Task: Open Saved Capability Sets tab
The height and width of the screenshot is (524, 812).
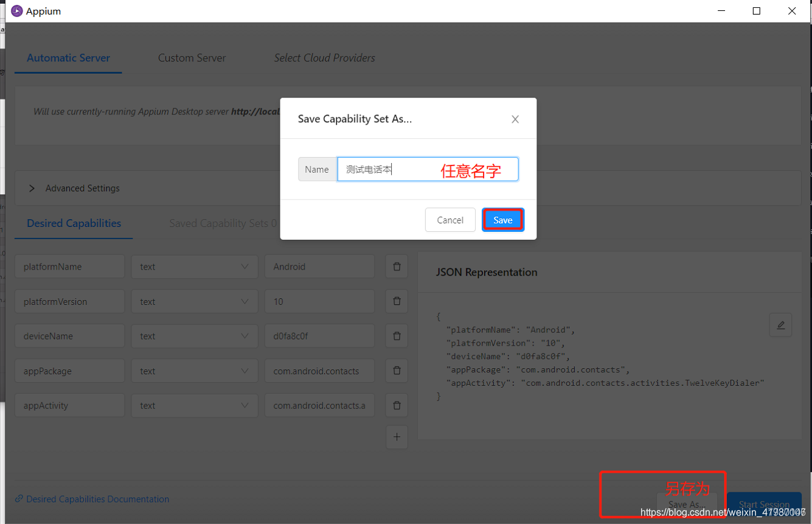Action: [223, 223]
